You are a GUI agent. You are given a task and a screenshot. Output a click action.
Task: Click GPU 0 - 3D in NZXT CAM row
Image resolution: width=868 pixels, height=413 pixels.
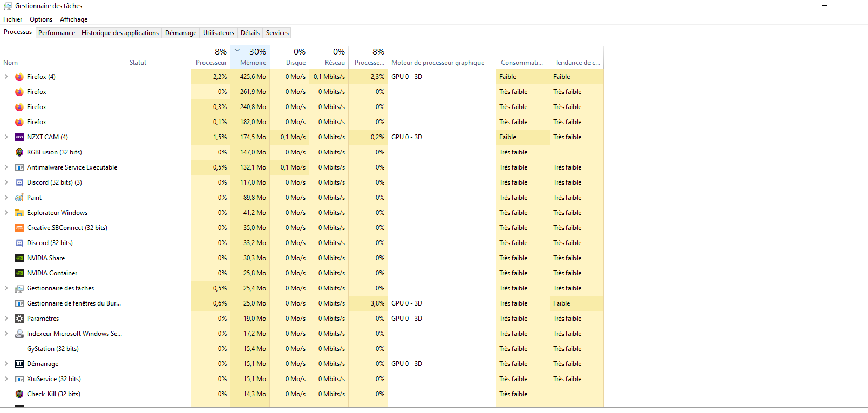point(406,137)
